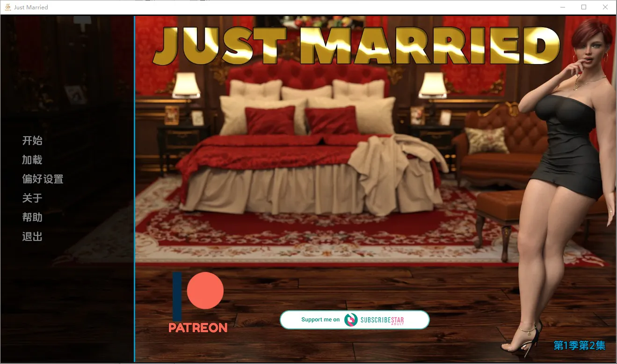Screen dimensions: 617x364
Task: Select the 关于 about entry
Action: coord(32,198)
